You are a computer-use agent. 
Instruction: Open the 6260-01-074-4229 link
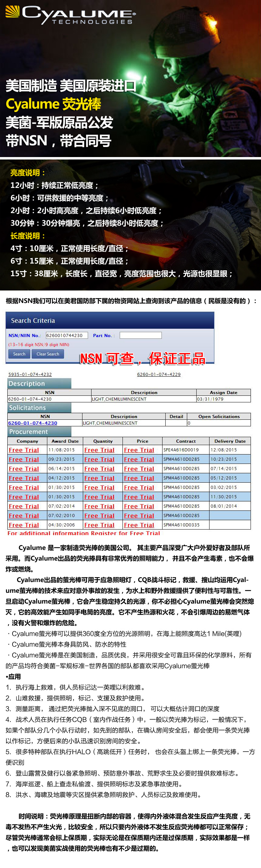click(x=159, y=374)
